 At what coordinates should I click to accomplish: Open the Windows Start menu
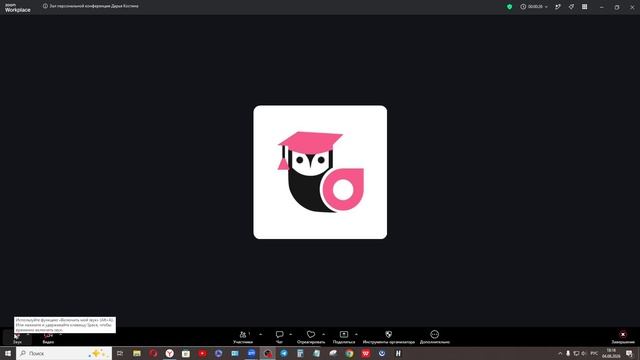8,353
